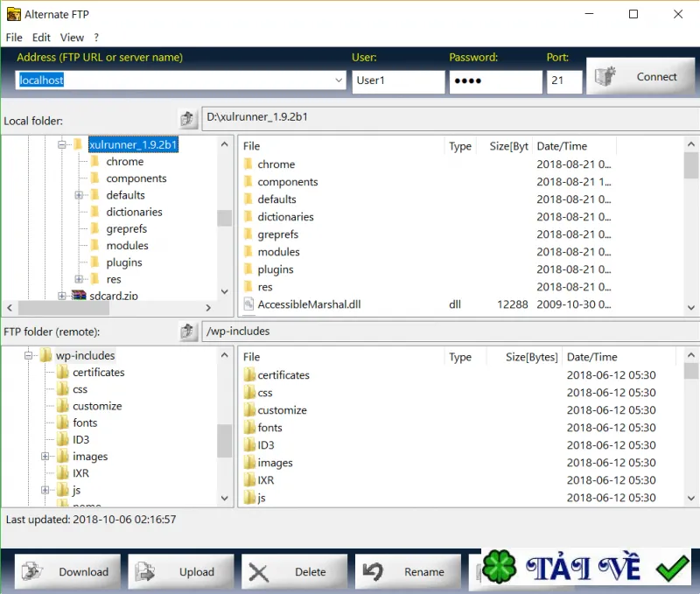Click the remote FTP folder up-directory icon

point(187,332)
